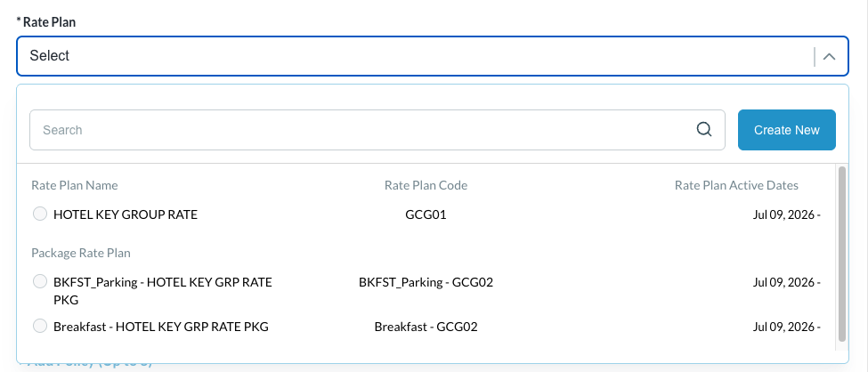Select BKFST_Parking - HOTEL KEY GRP RATE PKG radio
The image size is (868, 372).
(40, 282)
